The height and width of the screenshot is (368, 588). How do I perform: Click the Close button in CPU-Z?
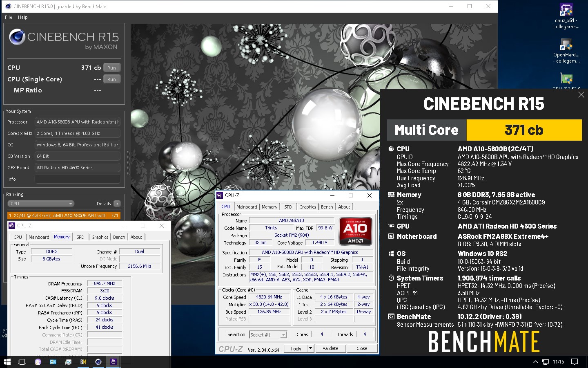[362, 348]
